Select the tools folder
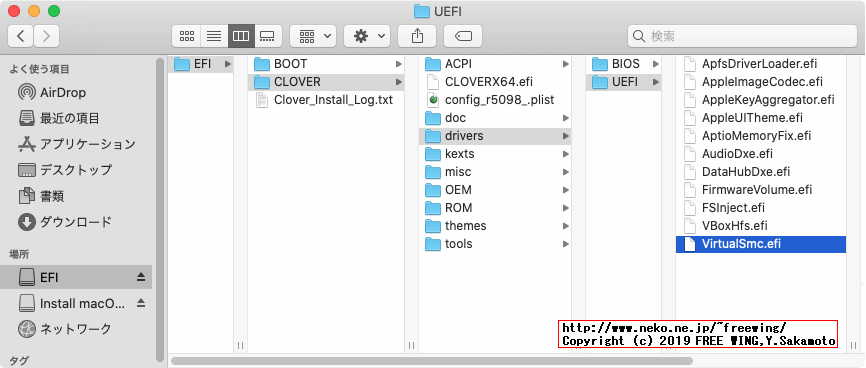This screenshot has height=368, width=866. tap(495, 244)
